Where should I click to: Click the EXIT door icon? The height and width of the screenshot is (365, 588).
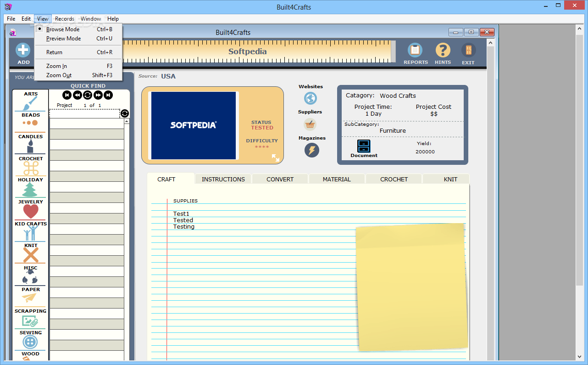click(468, 50)
